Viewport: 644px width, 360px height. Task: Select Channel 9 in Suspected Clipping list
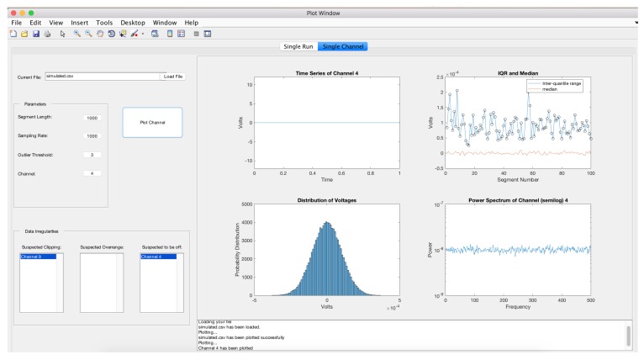37,256
